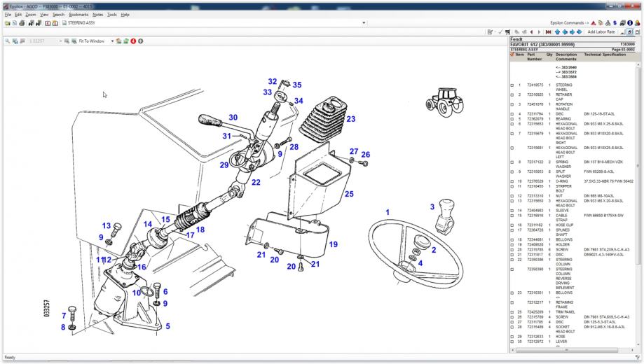Tick the checkbox for item 18 BELLOWS
The height and width of the screenshot is (364, 644).
[512, 239]
